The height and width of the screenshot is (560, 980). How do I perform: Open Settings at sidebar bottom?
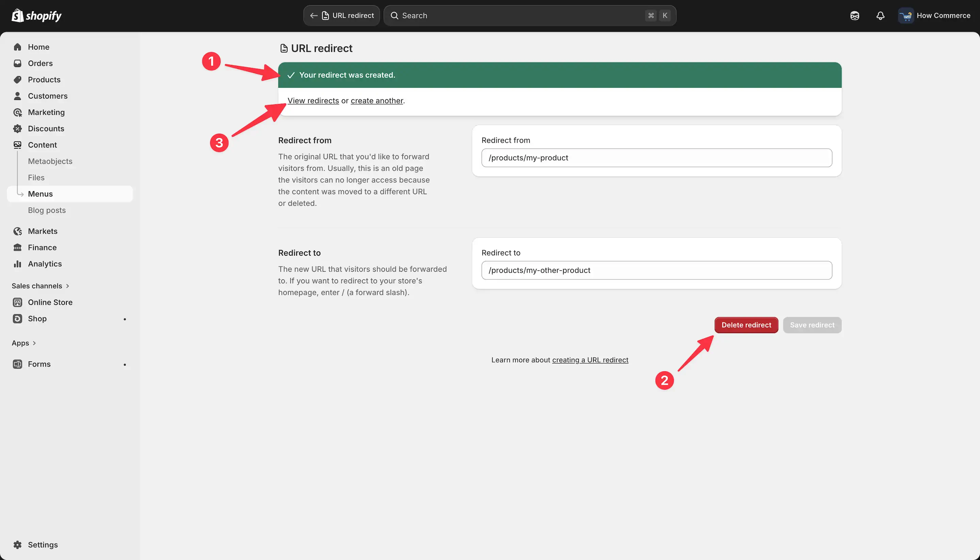[x=70, y=545]
